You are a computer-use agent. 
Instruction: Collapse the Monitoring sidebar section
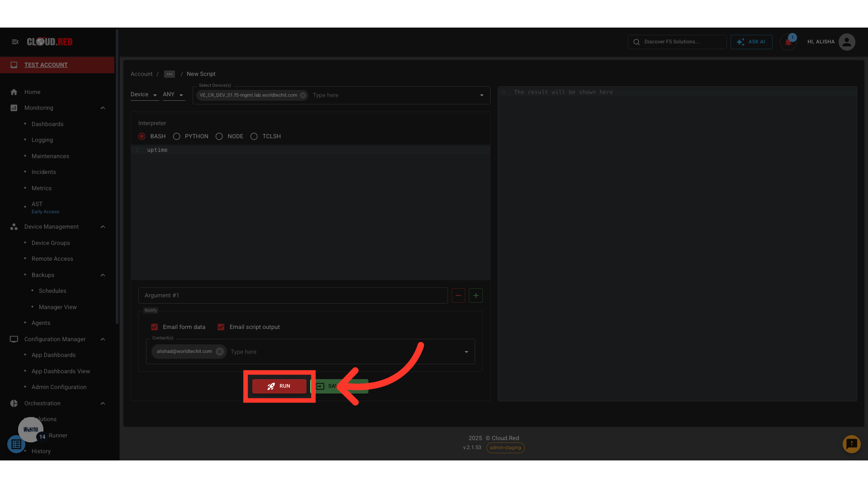coord(103,108)
